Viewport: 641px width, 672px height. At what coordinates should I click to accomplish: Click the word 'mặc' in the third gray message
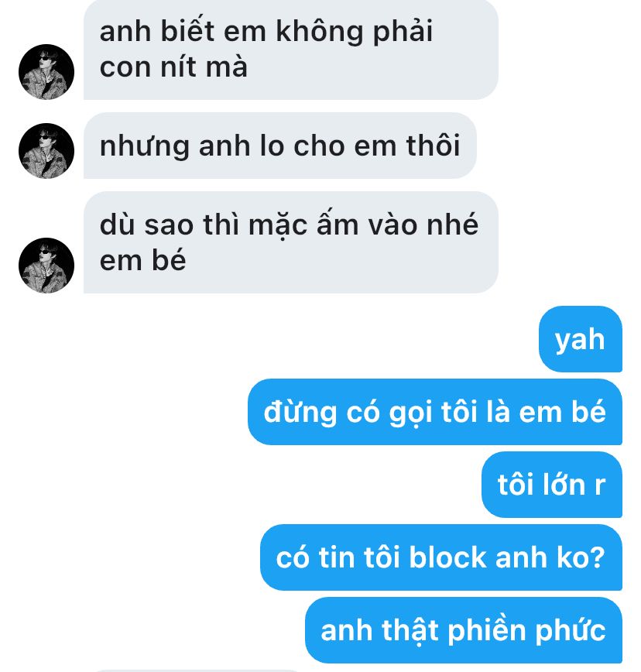[278, 225]
